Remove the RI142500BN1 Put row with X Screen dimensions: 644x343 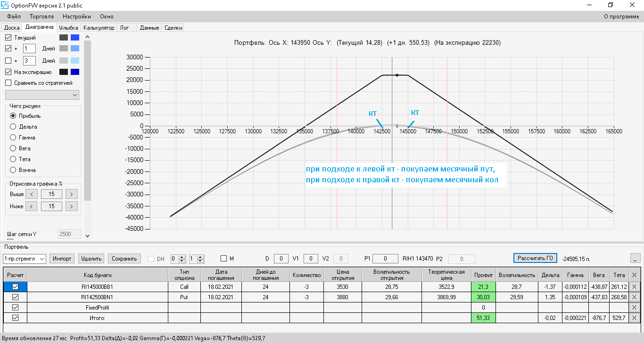[x=634, y=297]
